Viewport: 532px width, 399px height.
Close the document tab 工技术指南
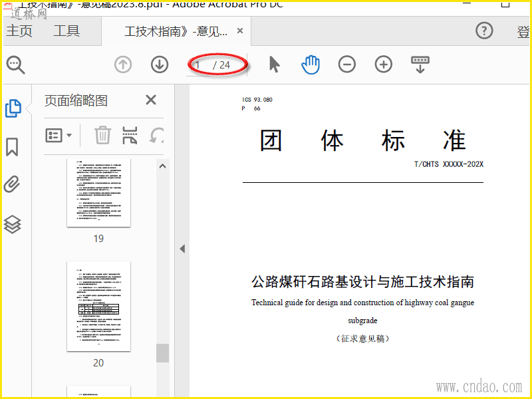pos(240,31)
